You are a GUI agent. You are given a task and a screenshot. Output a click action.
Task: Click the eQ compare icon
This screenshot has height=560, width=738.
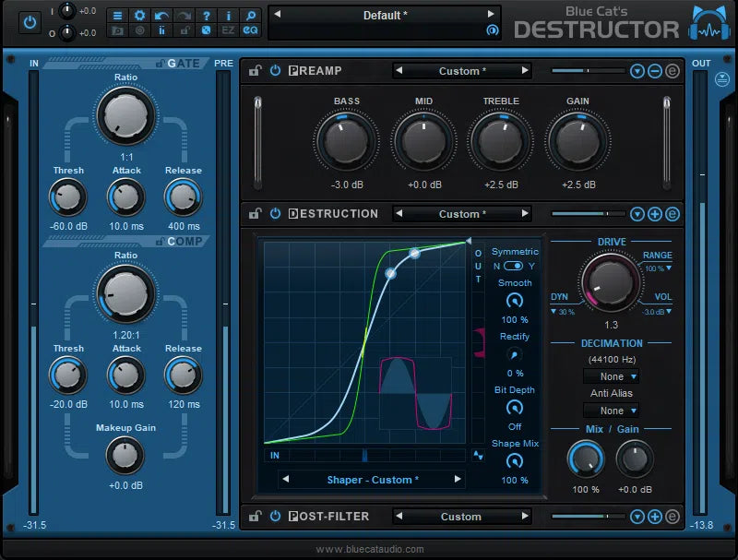pos(251,31)
